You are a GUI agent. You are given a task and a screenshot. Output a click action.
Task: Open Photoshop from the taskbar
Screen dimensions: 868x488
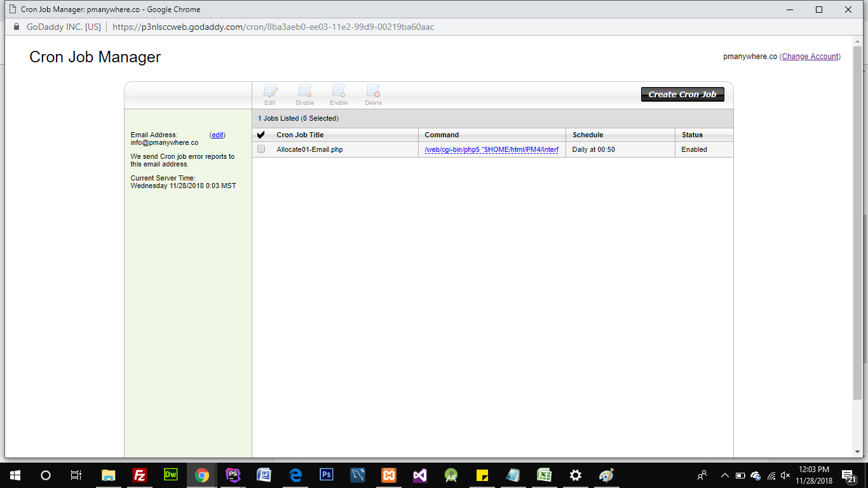point(327,475)
